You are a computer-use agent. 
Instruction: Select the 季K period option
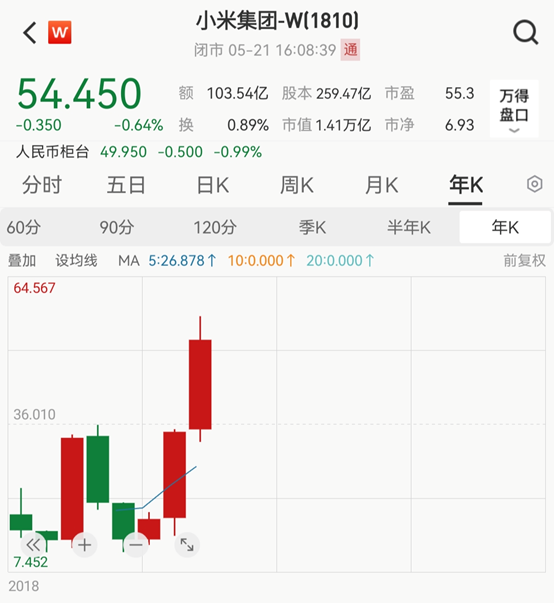click(313, 227)
